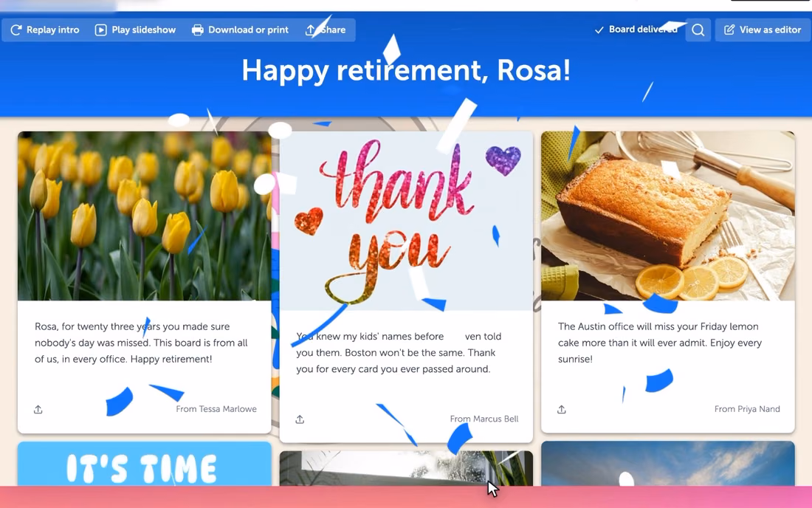Click the printer icon in toolbar
Screen dimensions: 812x508
[197, 30]
